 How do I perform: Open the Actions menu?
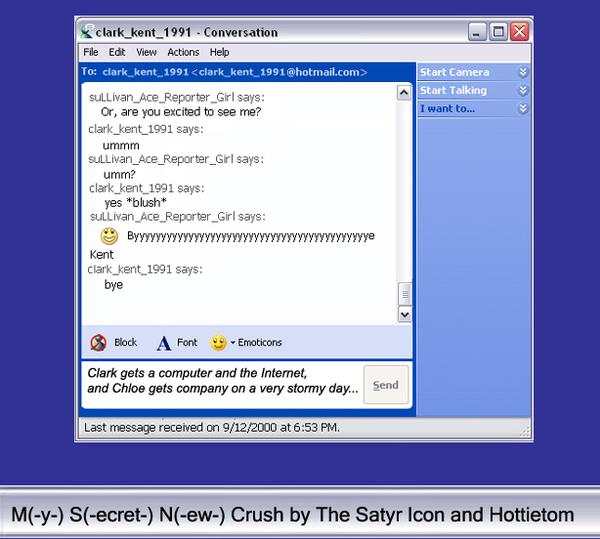pyautogui.click(x=183, y=52)
